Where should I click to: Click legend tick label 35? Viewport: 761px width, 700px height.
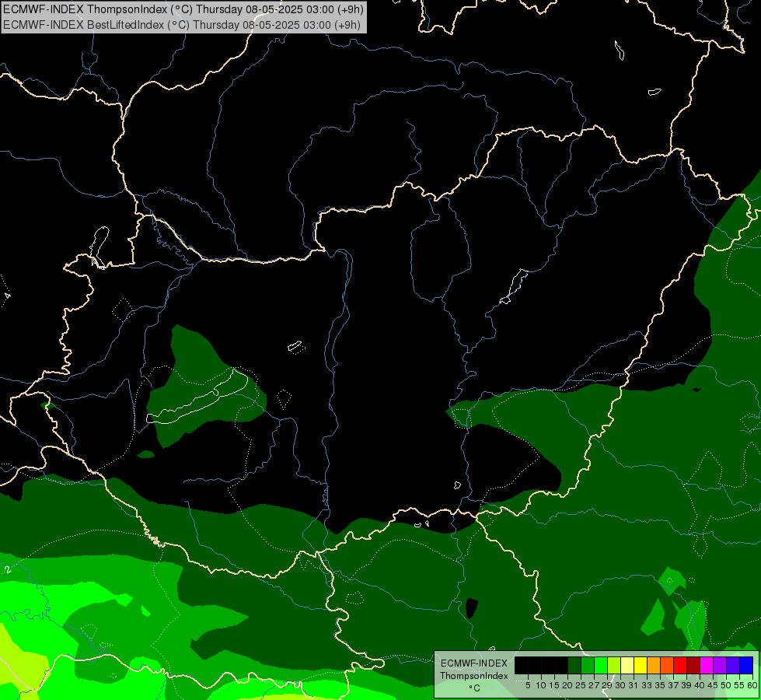[x=660, y=685]
